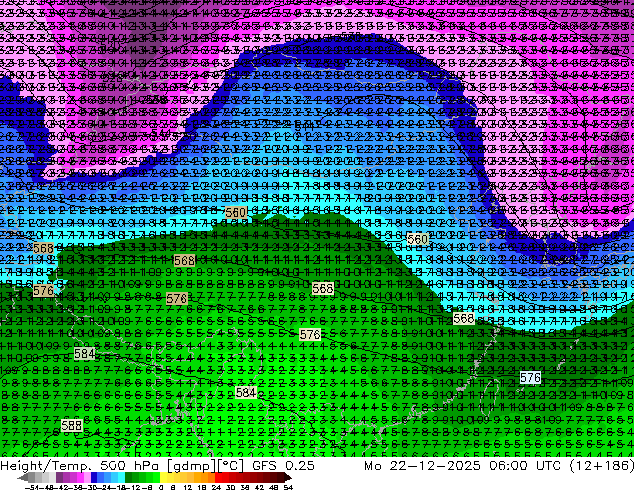Click the '24' legend tick label
634x490 pixels.
coord(216,487)
